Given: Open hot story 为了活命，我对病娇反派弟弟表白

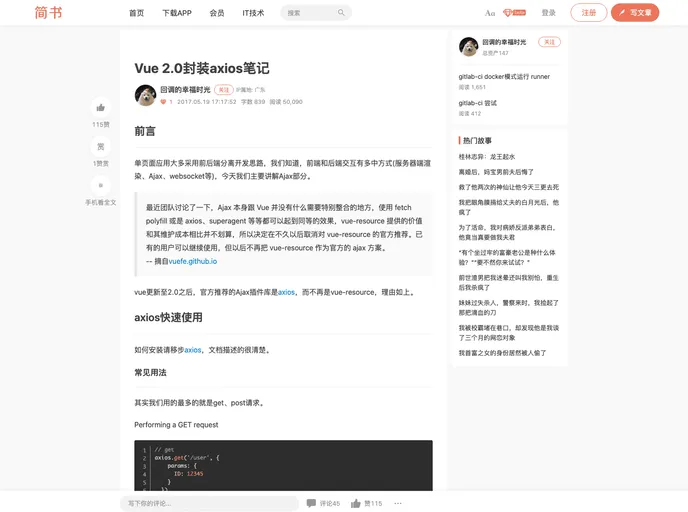Looking at the screenshot, I should pyautogui.click(x=508, y=232).
